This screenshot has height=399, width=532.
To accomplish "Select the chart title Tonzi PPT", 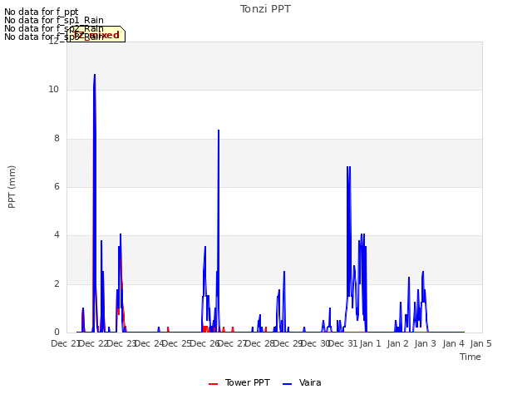I will [x=265, y=9].
